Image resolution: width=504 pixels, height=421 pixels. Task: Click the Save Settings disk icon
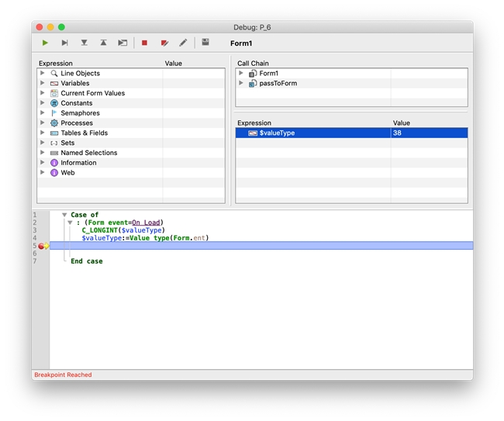(205, 43)
